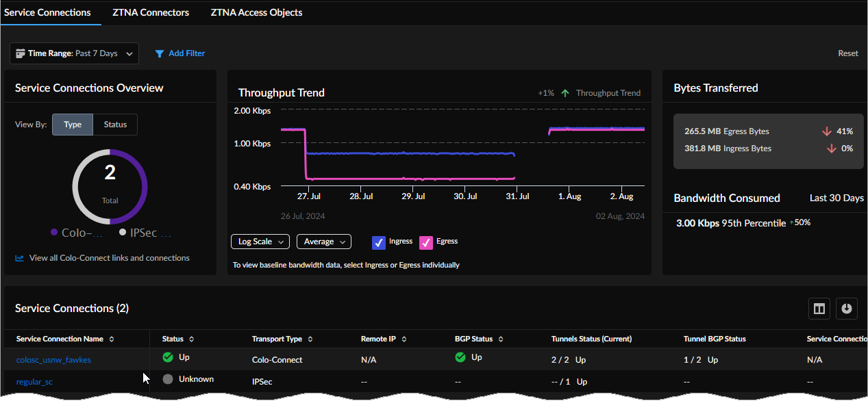Open the ZTNA Access Objects tab

[256, 12]
